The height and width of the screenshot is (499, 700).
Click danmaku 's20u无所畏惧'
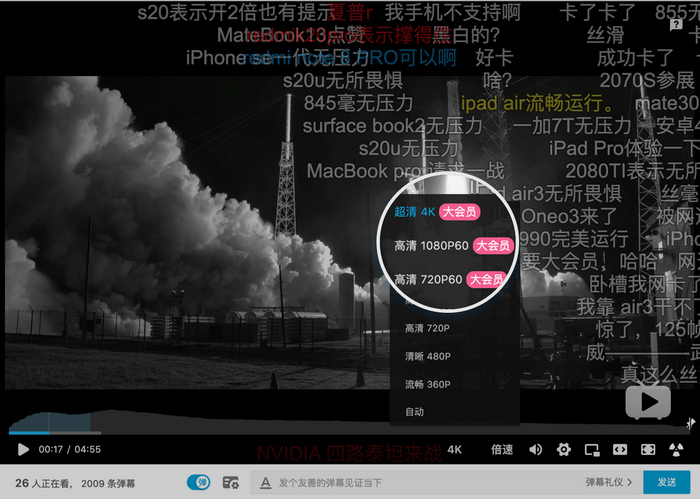(x=342, y=81)
